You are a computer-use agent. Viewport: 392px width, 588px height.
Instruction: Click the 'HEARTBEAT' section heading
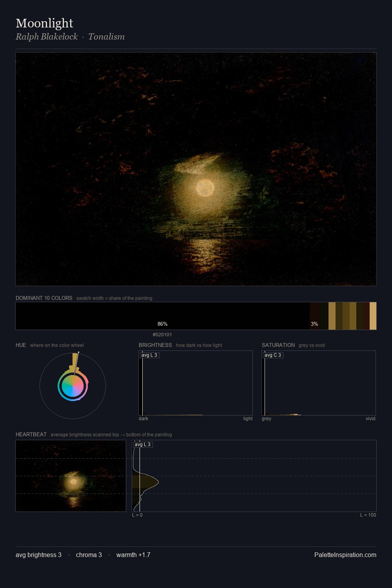tap(31, 434)
